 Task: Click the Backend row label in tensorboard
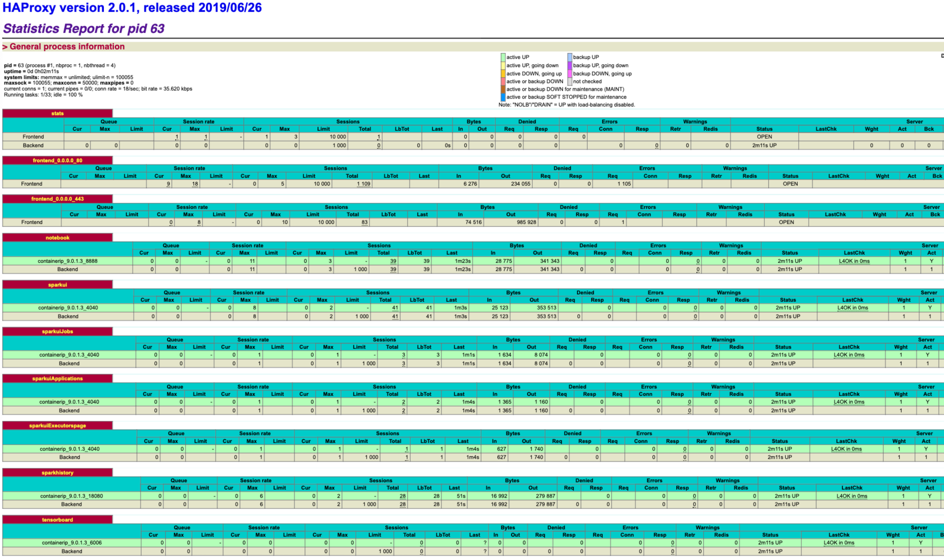(71, 551)
